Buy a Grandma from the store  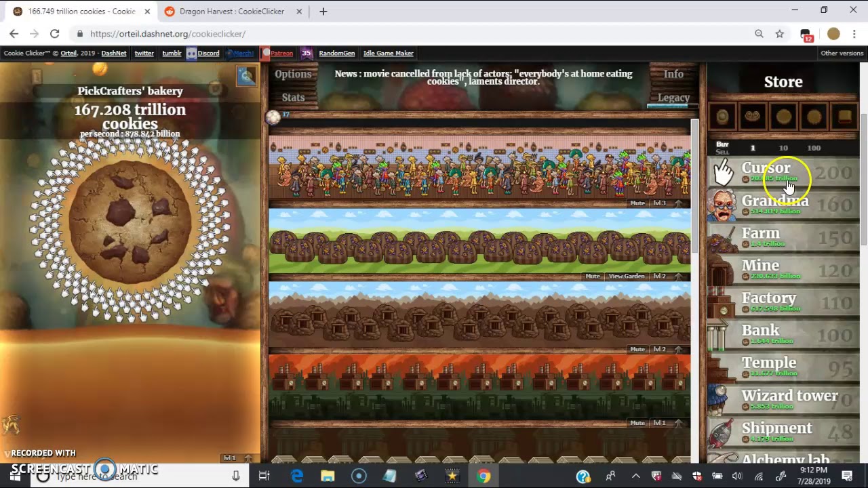pos(783,205)
